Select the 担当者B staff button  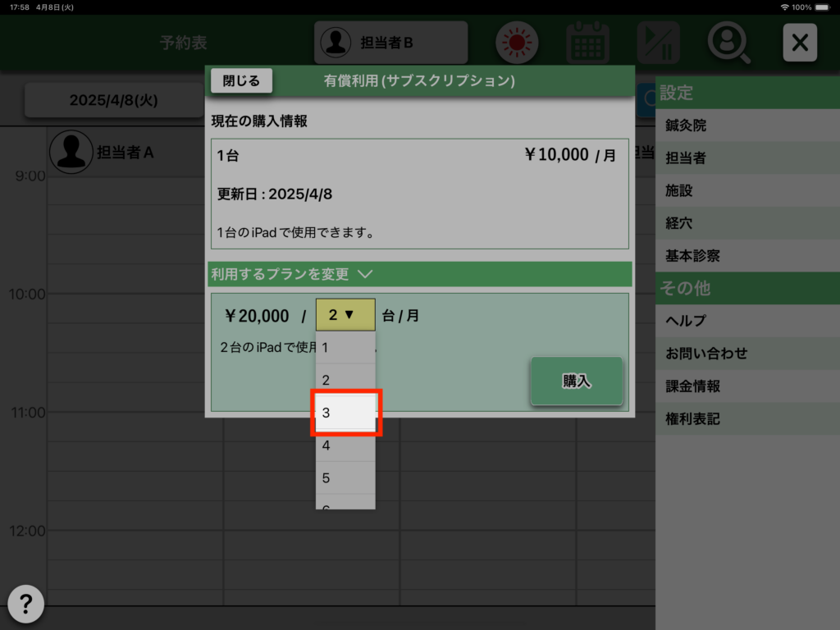pos(390,43)
